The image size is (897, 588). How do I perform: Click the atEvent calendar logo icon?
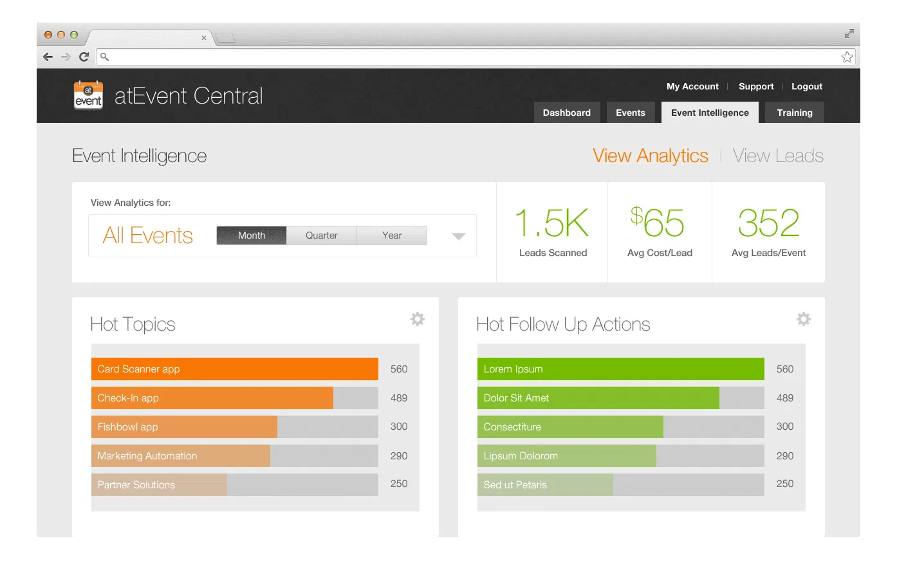[x=88, y=95]
